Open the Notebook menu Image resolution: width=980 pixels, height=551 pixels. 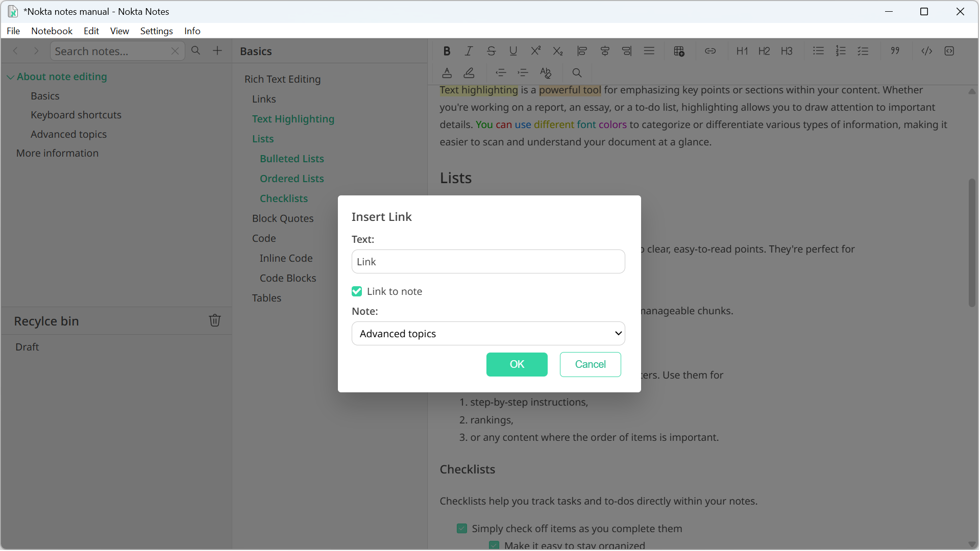52,31
